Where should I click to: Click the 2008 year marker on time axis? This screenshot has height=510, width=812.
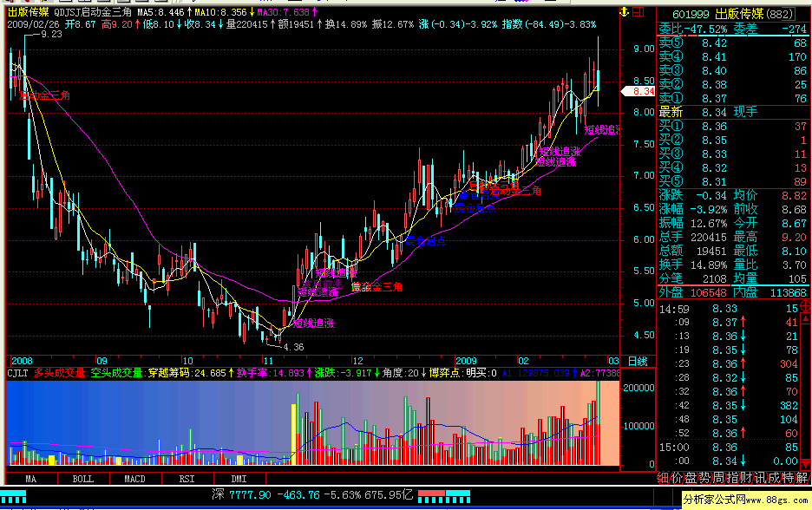22,361
